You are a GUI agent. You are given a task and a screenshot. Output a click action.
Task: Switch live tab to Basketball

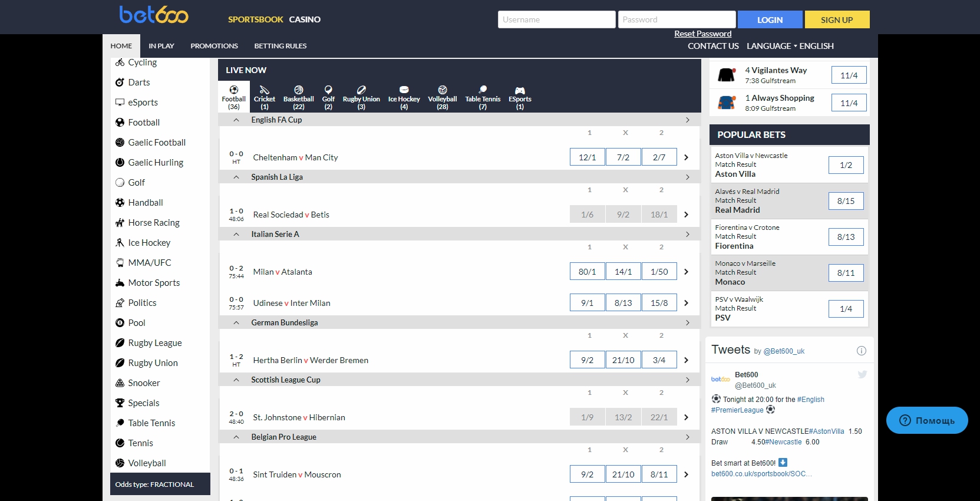[x=299, y=97]
